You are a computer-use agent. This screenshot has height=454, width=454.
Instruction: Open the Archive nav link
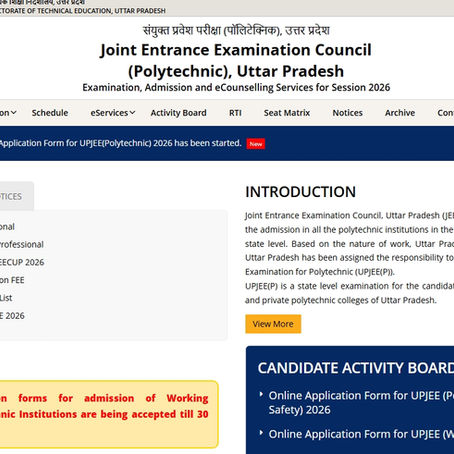[400, 113]
